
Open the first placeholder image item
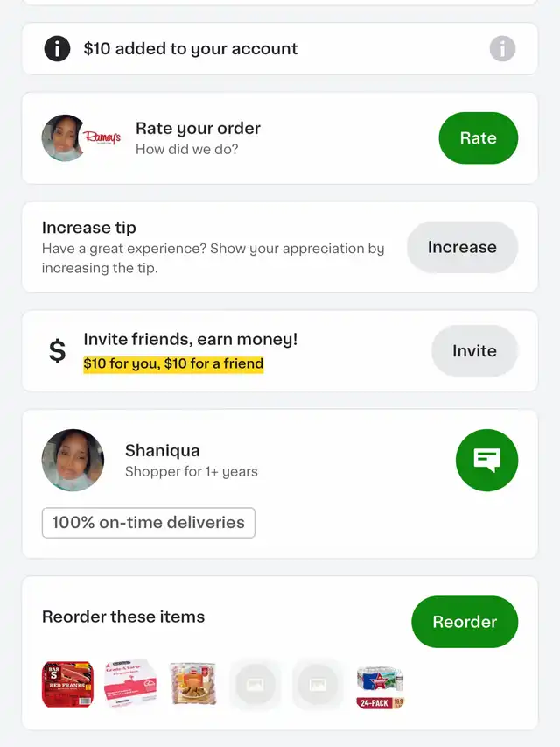tap(255, 685)
